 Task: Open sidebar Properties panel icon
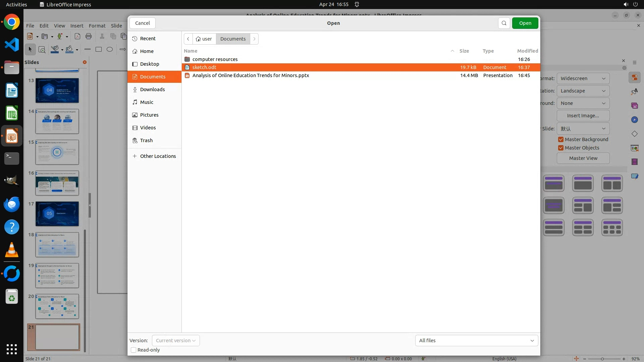tap(634, 78)
